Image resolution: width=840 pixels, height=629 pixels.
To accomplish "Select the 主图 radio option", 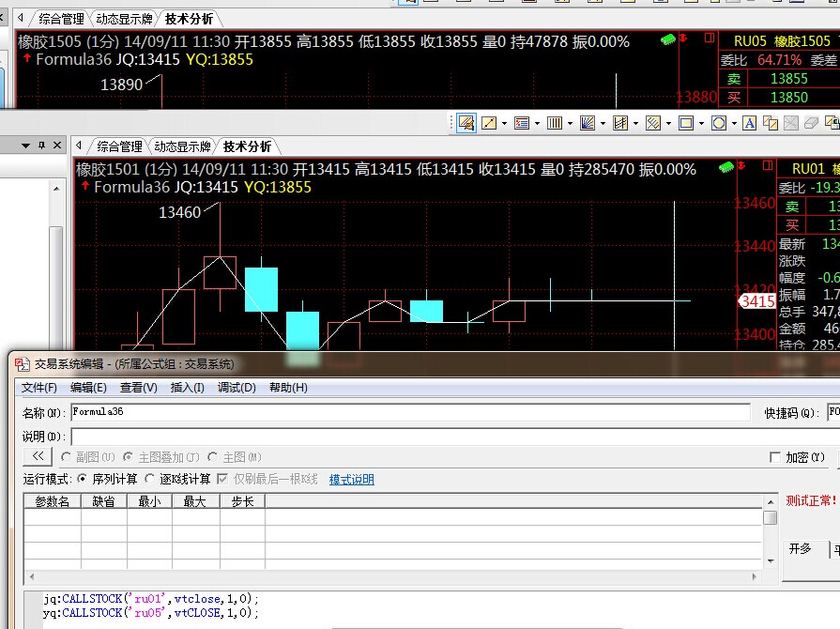I will (x=212, y=457).
